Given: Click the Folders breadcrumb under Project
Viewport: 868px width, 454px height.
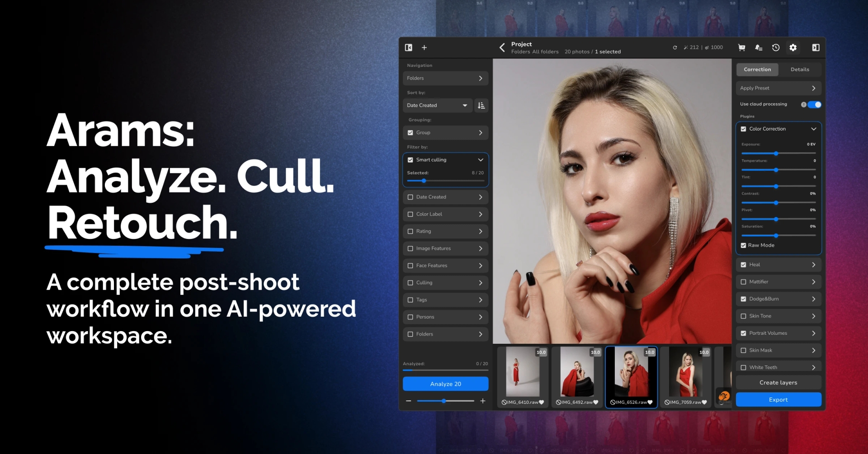Looking at the screenshot, I should point(520,52).
